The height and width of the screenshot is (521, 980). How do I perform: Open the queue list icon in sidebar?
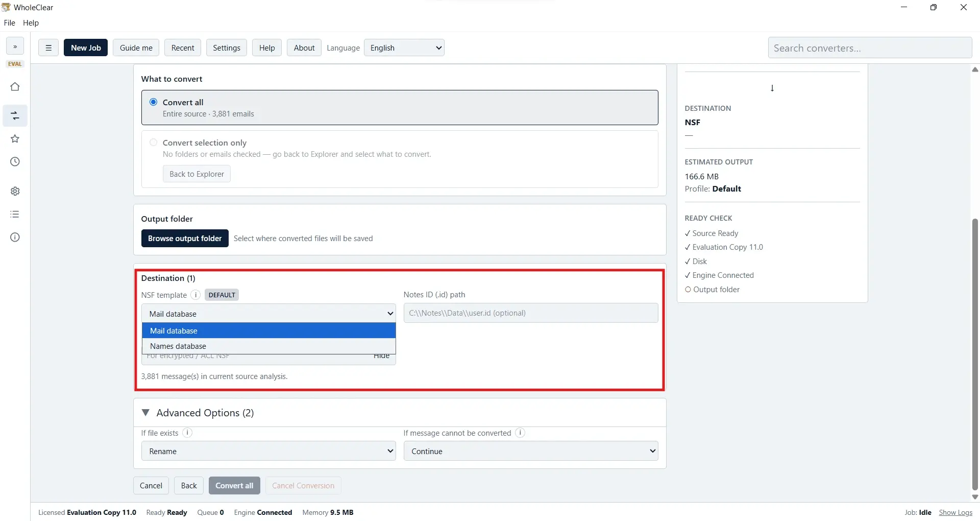(x=15, y=214)
